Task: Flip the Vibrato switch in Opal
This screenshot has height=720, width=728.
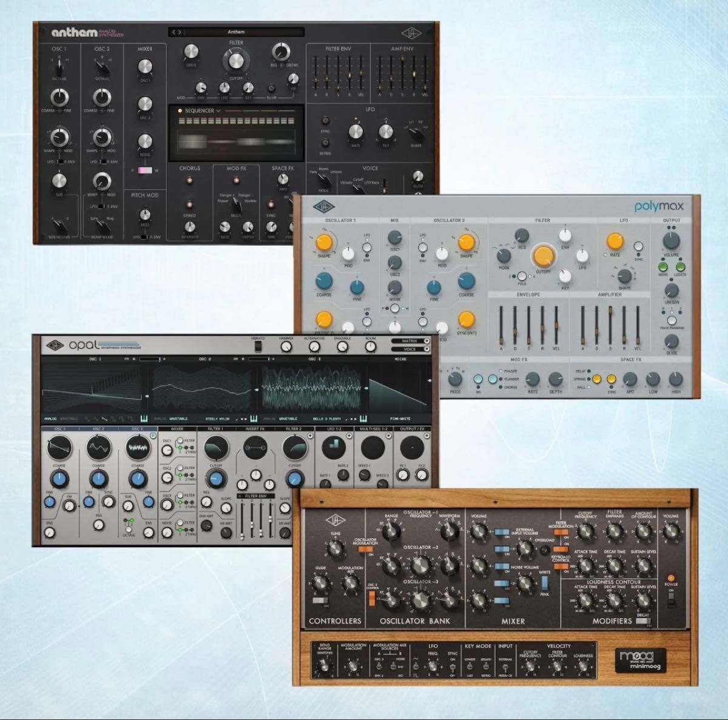Action: point(258,346)
